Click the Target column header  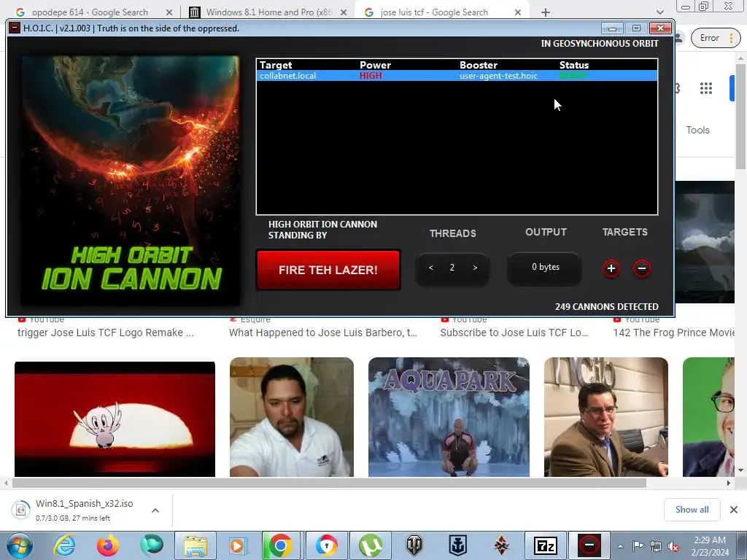pyautogui.click(x=275, y=65)
